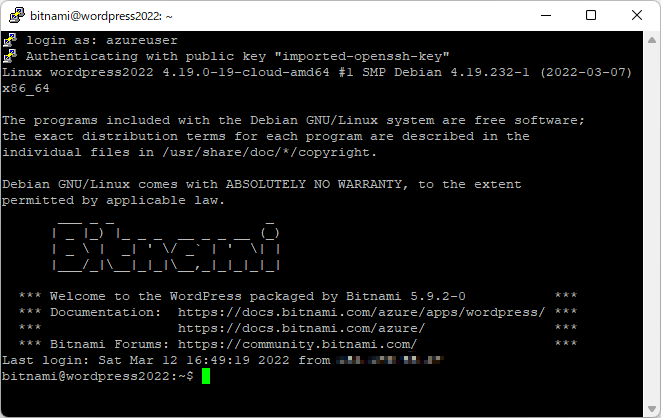661x418 pixels.
Task: Click the Bitnami ASCII art logo
Action: [166, 246]
